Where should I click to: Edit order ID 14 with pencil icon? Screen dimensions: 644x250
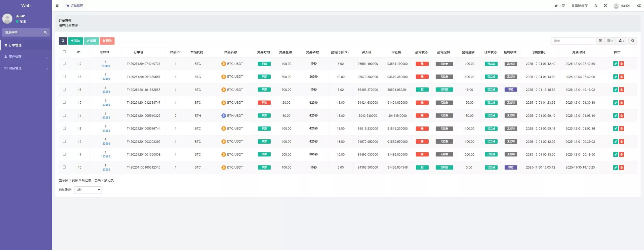[616, 116]
